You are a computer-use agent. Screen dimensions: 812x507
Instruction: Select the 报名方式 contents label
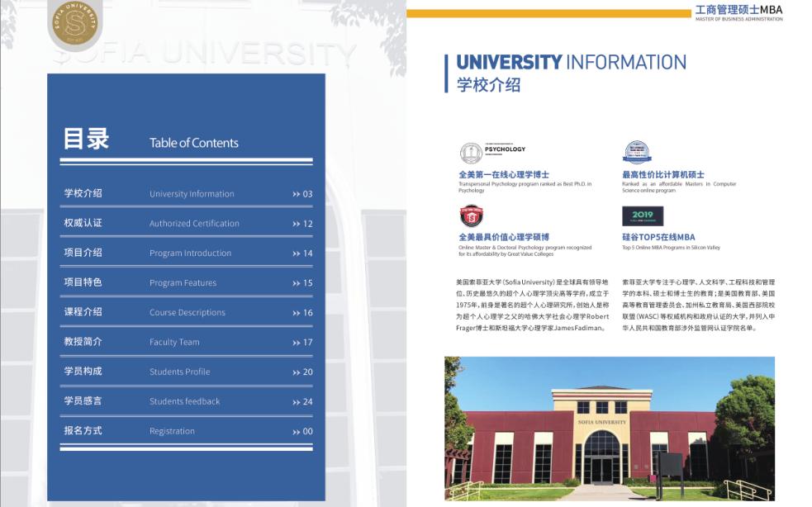coord(83,430)
